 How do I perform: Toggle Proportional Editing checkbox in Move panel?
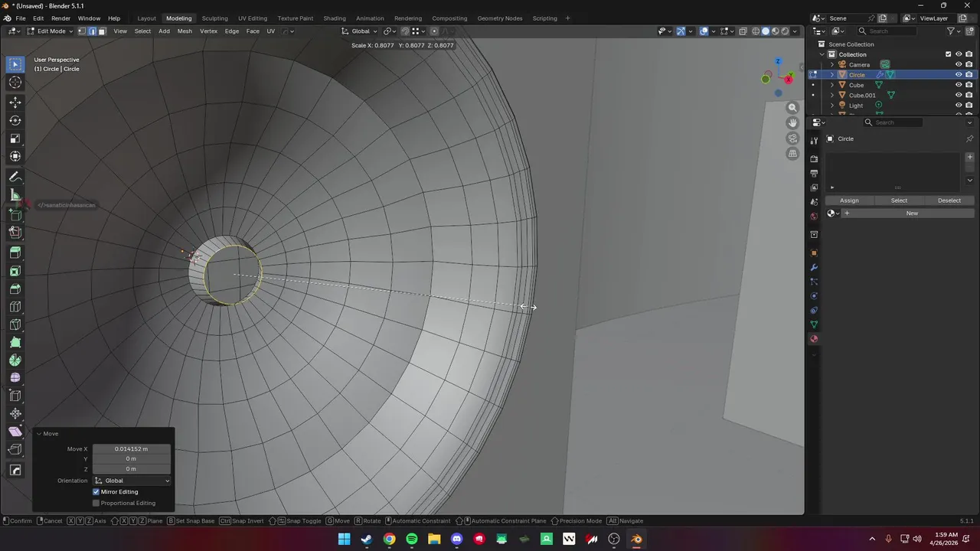(x=96, y=503)
